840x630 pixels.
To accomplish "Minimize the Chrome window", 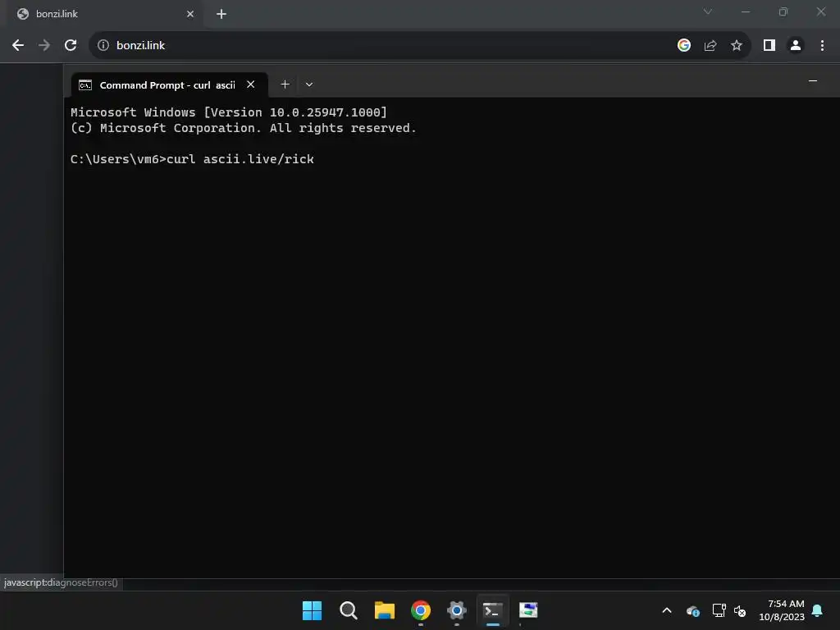I will 745,11.
